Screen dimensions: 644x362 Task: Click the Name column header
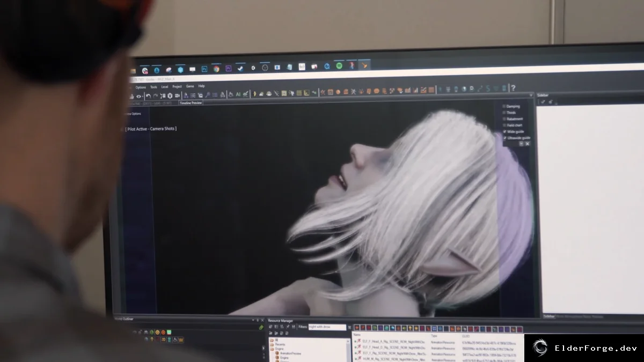point(357,335)
